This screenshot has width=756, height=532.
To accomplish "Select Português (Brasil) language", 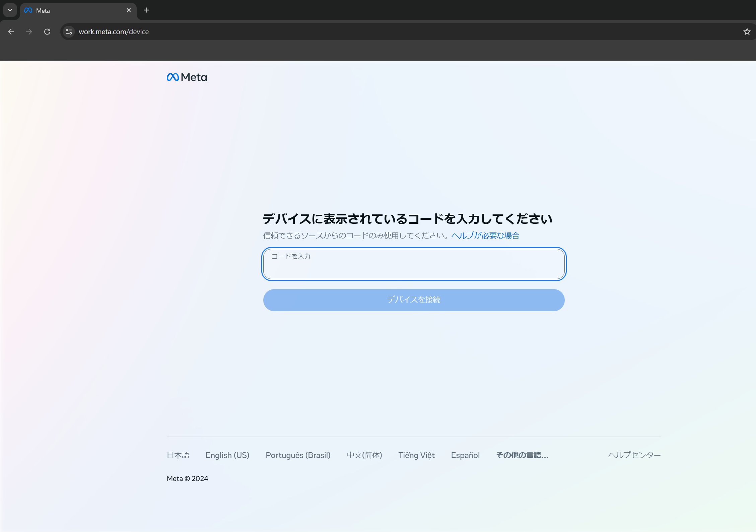I will click(298, 455).
